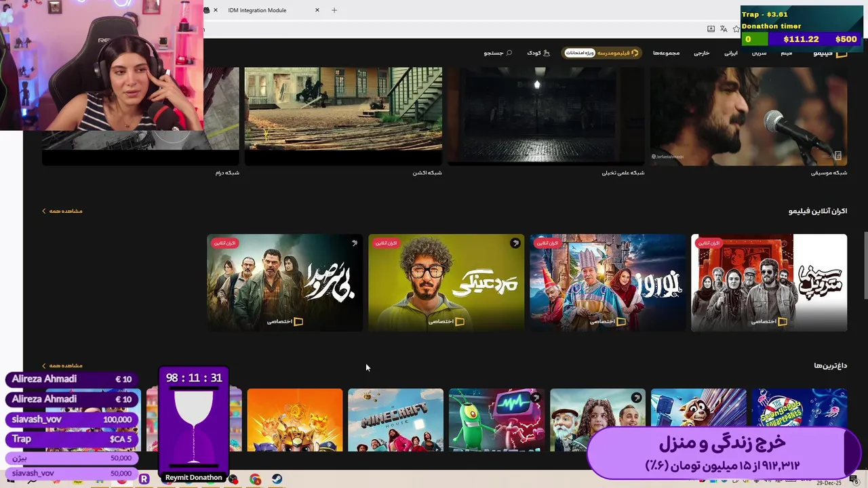This screenshot has height=488, width=868.
Task: Open the بی سر و صدا movie card
Action: [285, 283]
